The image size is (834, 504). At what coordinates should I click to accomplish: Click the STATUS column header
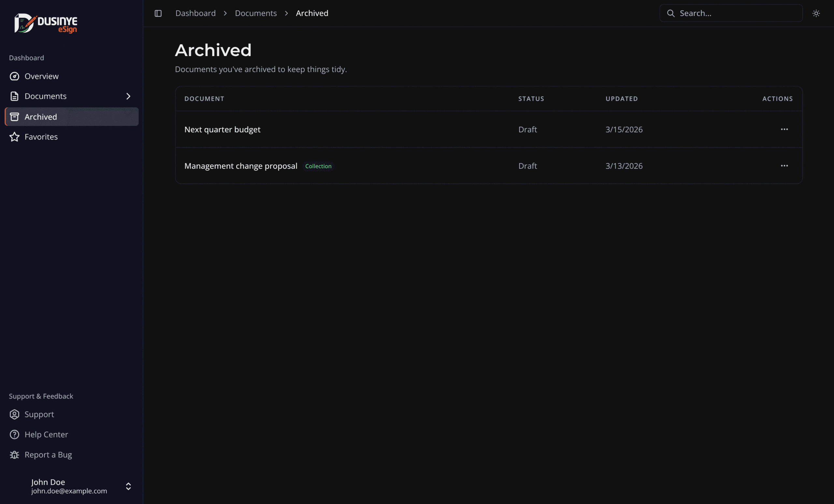(531, 99)
